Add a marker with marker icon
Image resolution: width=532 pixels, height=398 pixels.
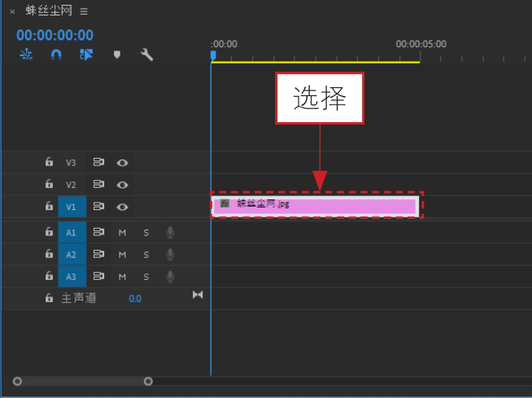pyautogui.click(x=117, y=55)
